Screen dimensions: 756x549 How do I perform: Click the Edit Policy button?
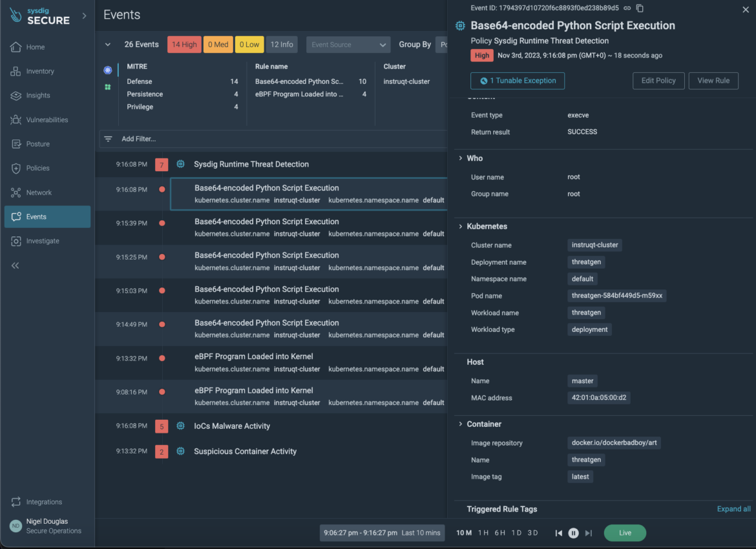[x=658, y=81]
